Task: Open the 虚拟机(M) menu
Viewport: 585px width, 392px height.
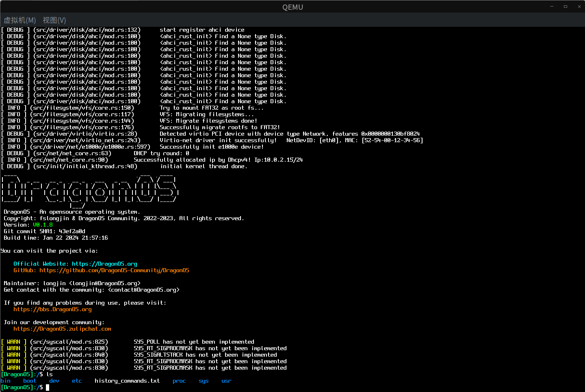Action: click(19, 20)
